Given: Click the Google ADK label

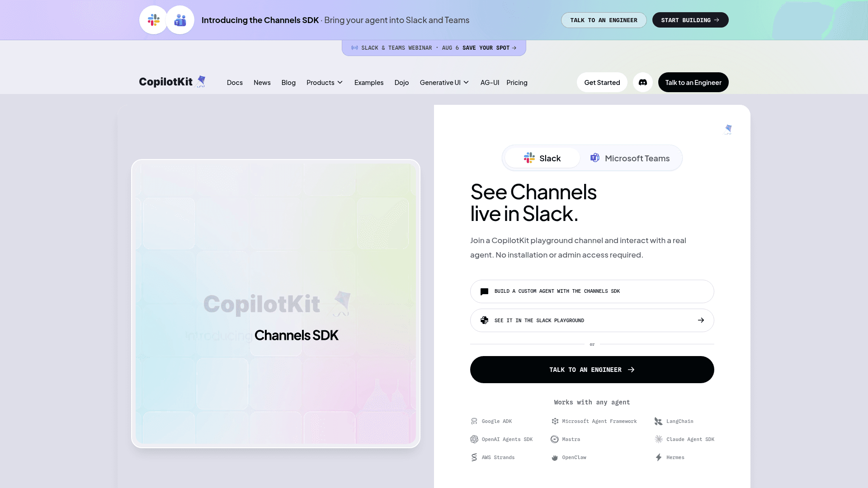Looking at the screenshot, I should (496, 421).
